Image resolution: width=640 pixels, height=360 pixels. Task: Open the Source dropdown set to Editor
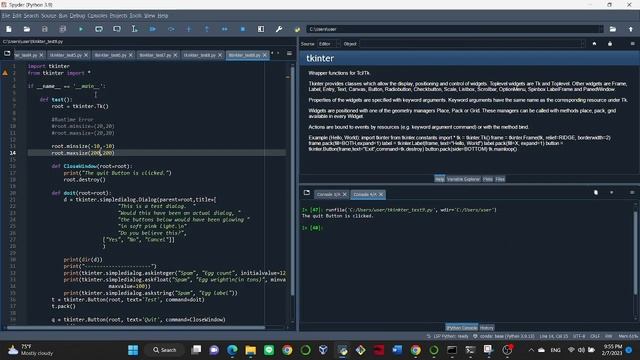pyautogui.click(x=329, y=44)
